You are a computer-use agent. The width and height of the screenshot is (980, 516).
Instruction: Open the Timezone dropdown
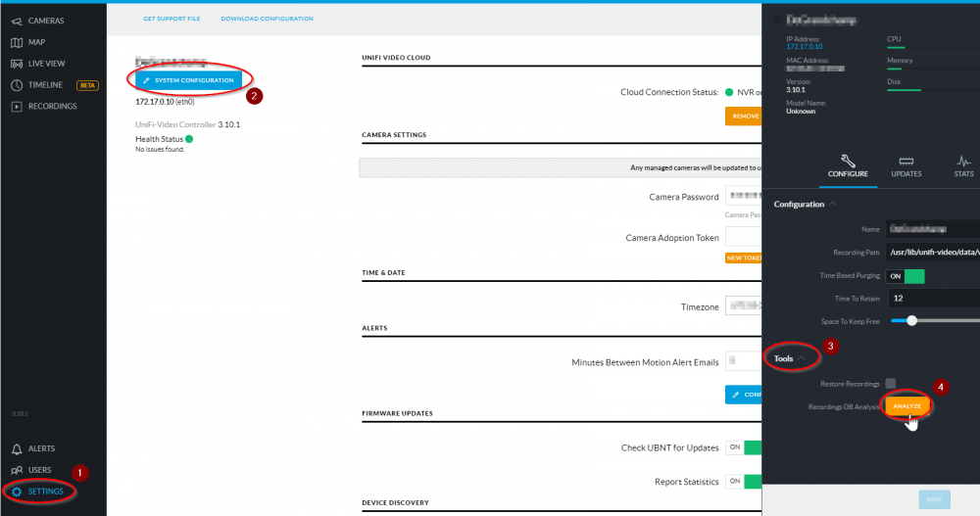743,306
